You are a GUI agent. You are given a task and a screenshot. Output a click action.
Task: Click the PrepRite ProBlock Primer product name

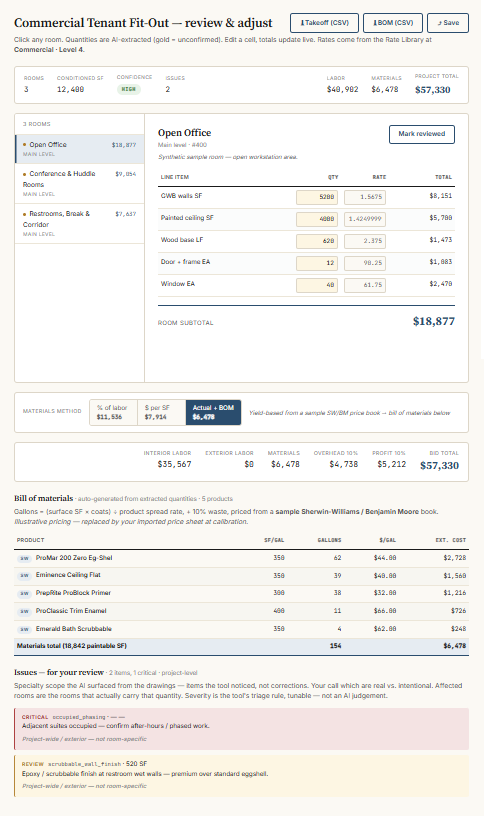(x=73, y=593)
